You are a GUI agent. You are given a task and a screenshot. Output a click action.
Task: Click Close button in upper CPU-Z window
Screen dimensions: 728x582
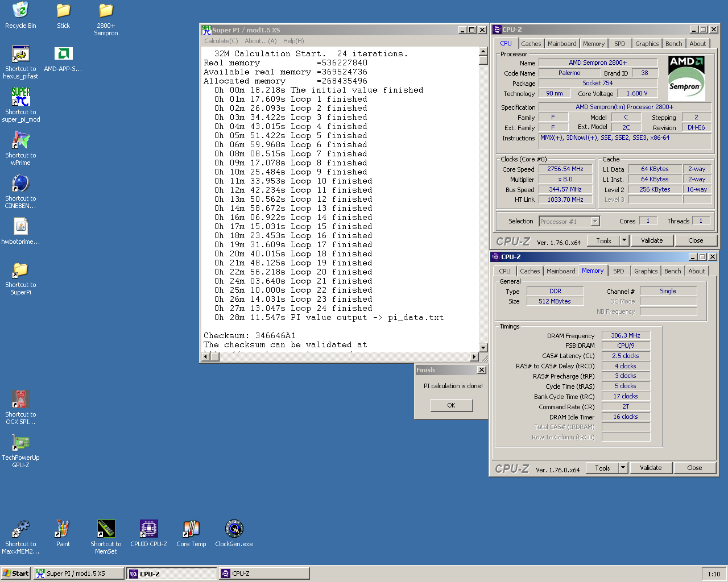tap(696, 240)
